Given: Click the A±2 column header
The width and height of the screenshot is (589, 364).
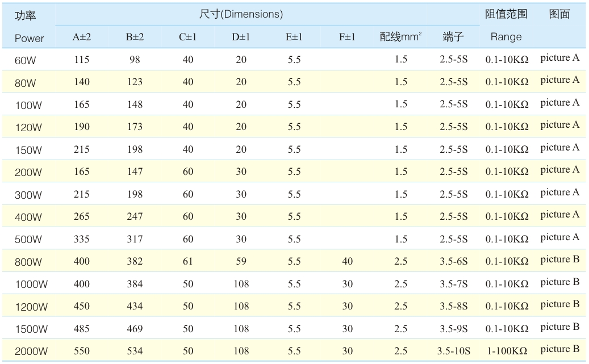Looking at the screenshot, I should pyautogui.click(x=82, y=37).
